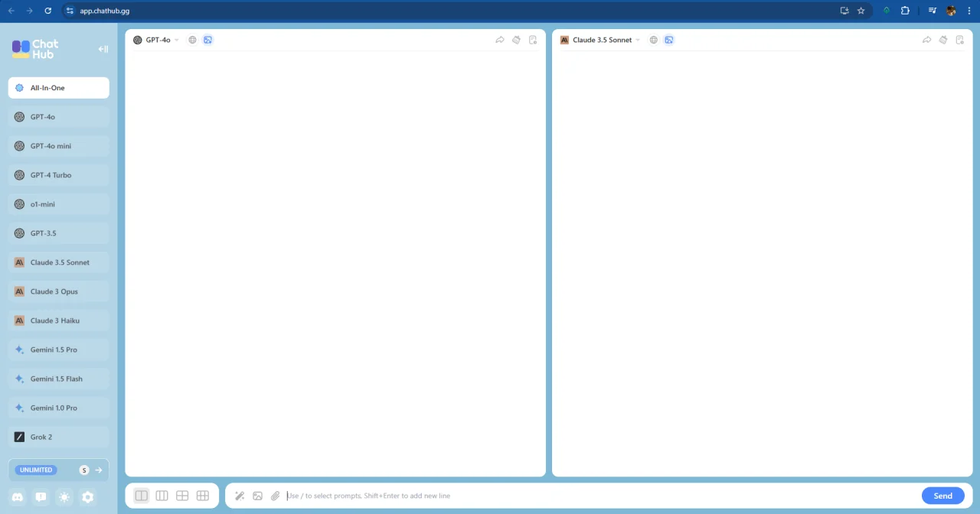This screenshot has height=514, width=980.
Task: Open GPT-4 Turbo from the sidebar
Action: 59,175
